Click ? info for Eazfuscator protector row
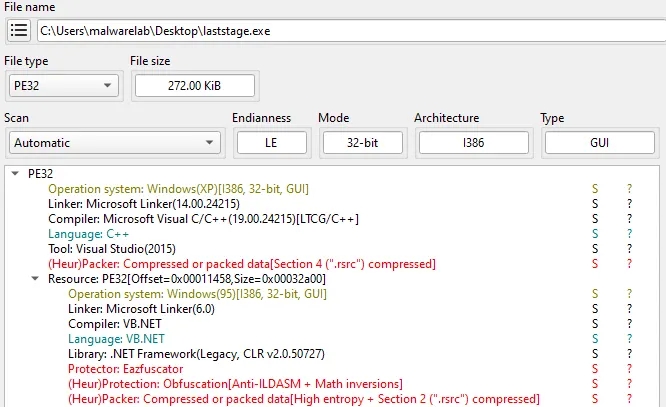This screenshot has height=407, width=666. [x=629, y=369]
